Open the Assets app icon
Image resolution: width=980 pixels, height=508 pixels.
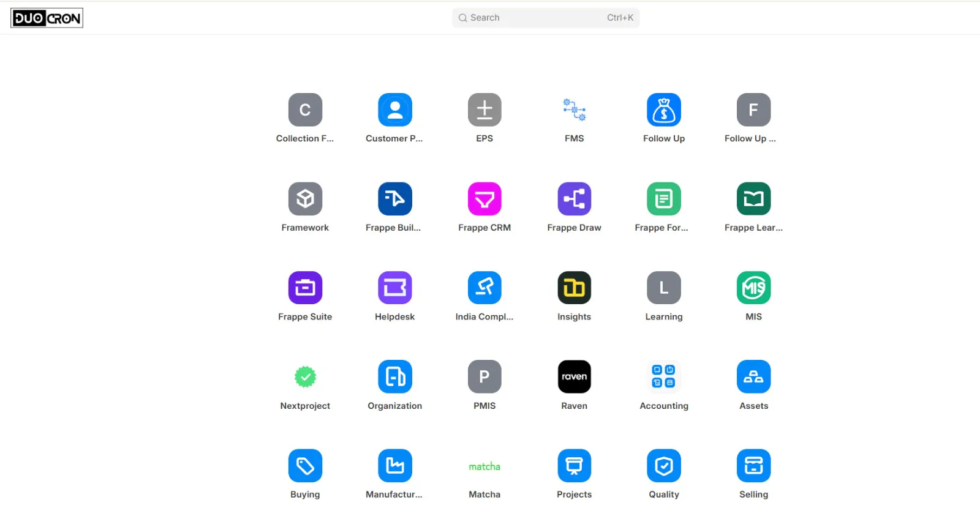point(754,377)
